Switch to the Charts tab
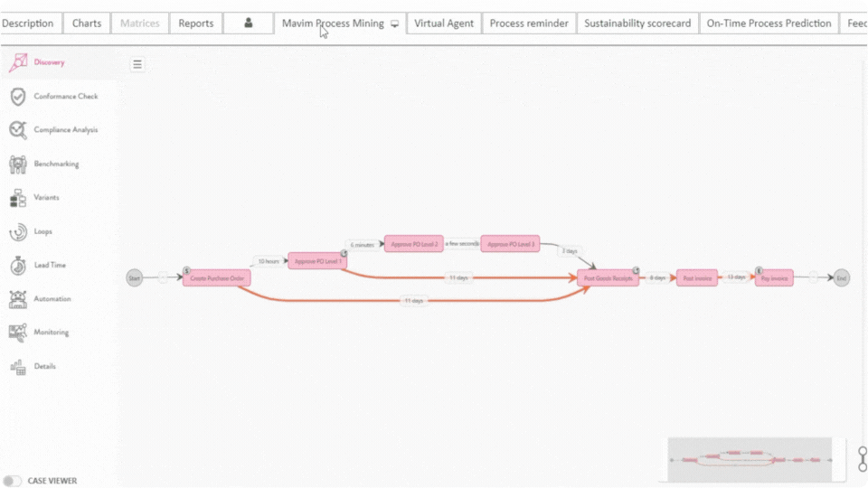 click(x=87, y=23)
